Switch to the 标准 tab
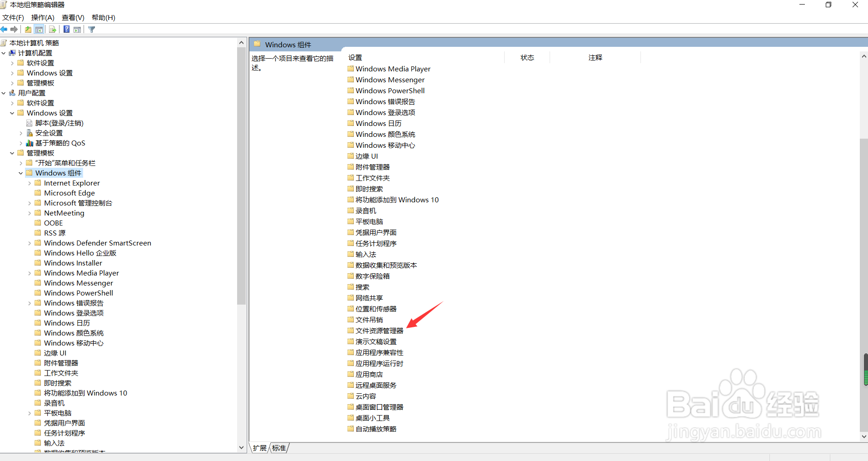868x461 pixels. pyautogui.click(x=279, y=448)
